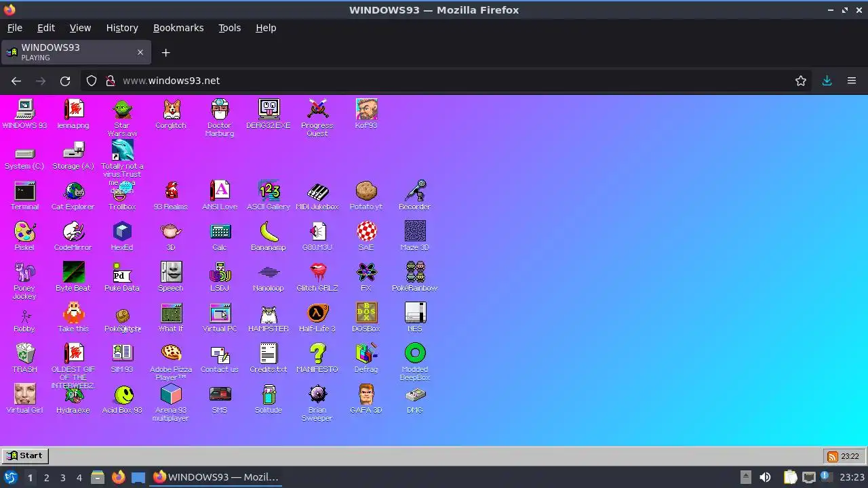Launch MIDI Jukebox

click(317, 195)
